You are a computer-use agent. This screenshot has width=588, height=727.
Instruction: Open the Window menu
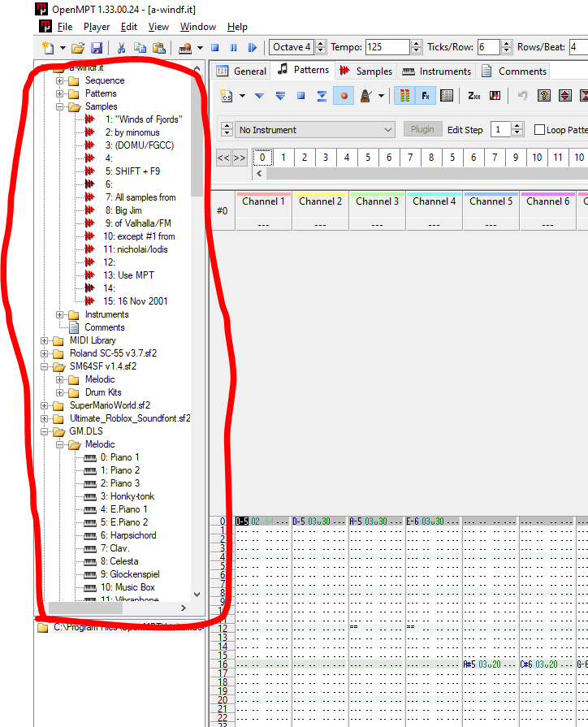198,27
